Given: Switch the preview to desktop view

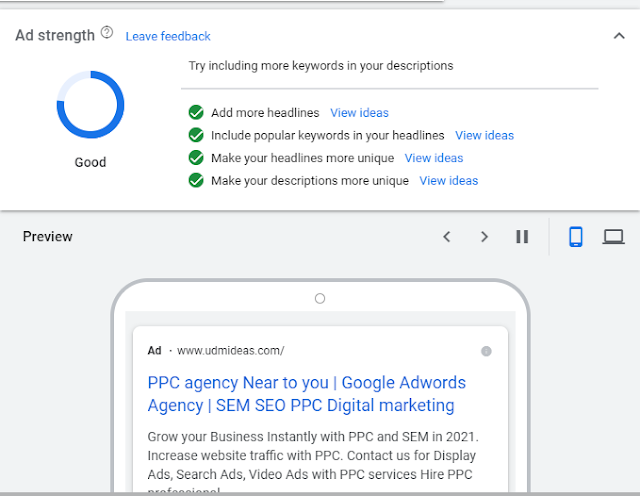Looking at the screenshot, I should pyautogui.click(x=613, y=237).
